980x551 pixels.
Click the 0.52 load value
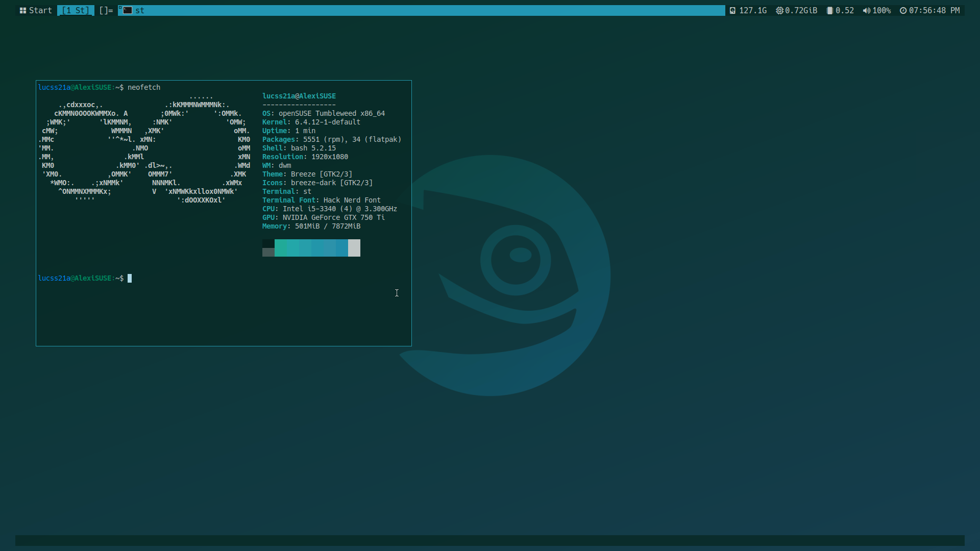pos(845,10)
